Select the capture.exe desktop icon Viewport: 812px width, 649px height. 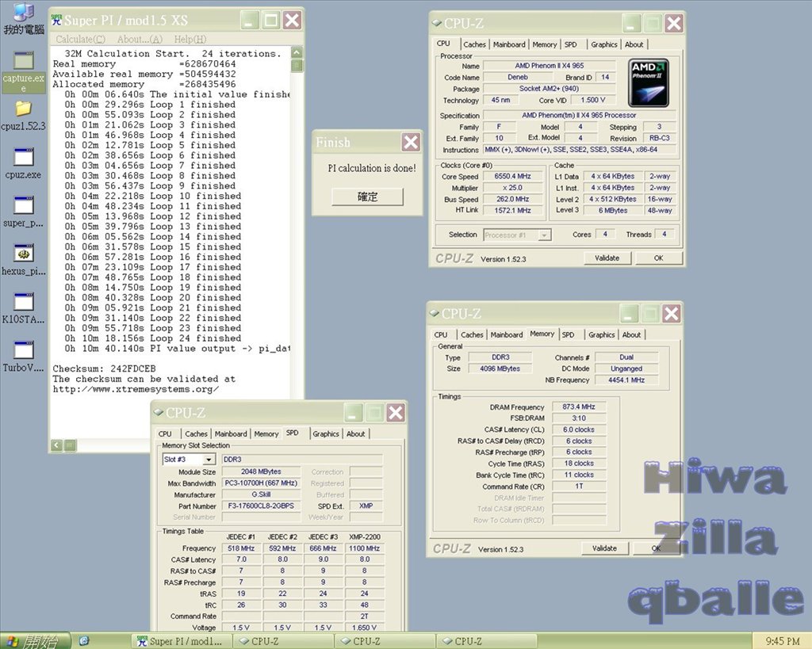[x=23, y=71]
